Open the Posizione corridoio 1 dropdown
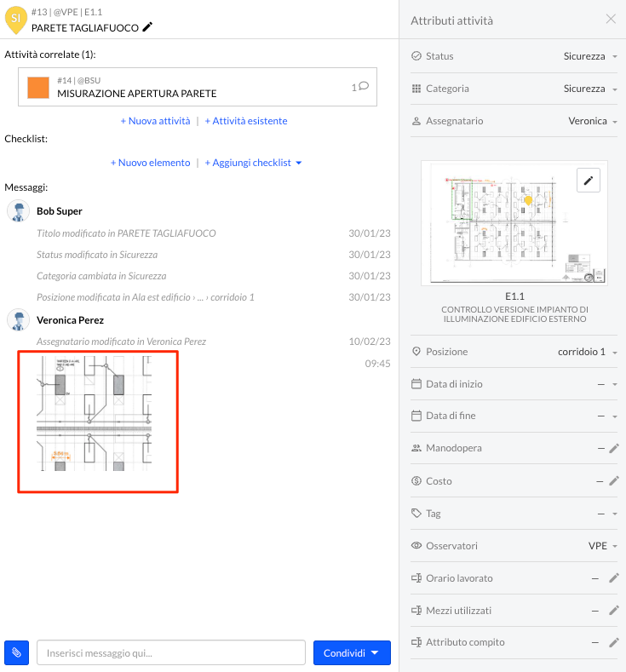The height and width of the screenshot is (672, 626). [x=588, y=352]
